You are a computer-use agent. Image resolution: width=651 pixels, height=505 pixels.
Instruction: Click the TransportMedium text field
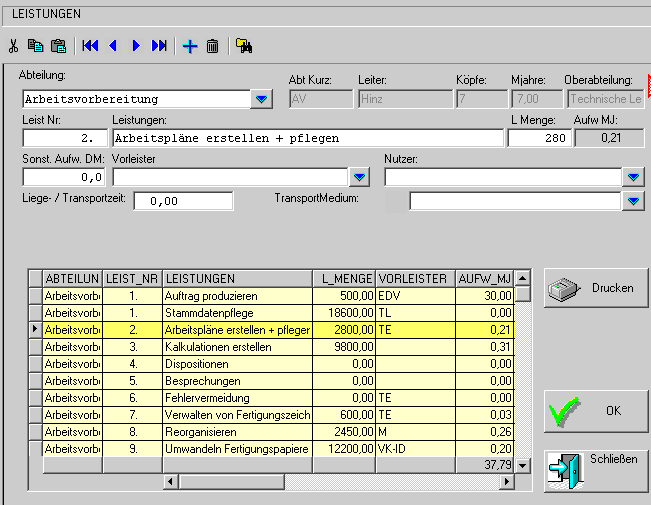pos(515,201)
